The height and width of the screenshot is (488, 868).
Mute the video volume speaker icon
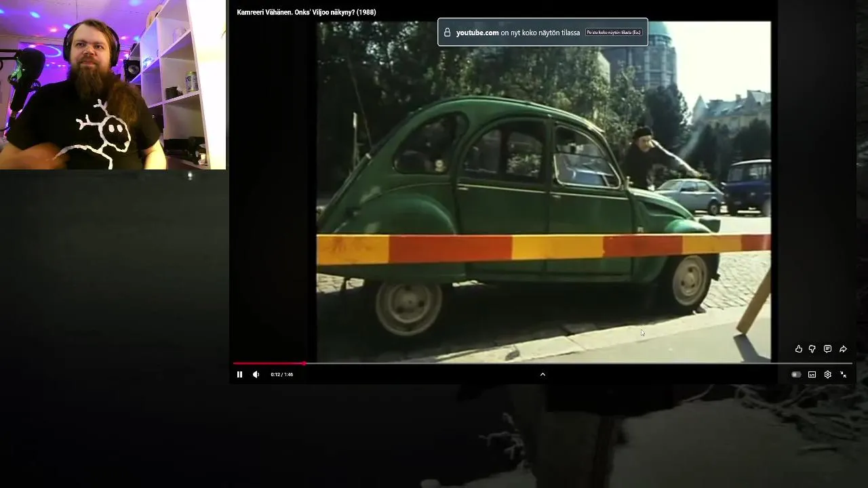[x=256, y=374]
